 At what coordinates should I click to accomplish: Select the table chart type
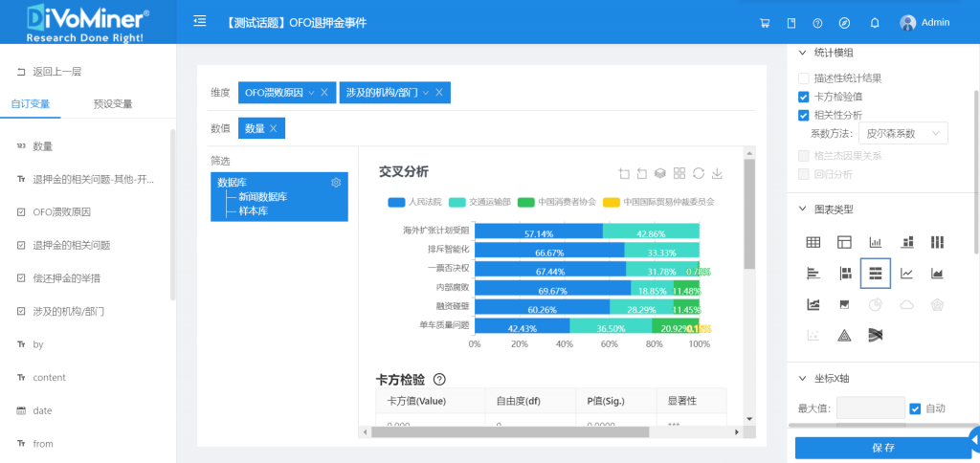tap(813, 242)
